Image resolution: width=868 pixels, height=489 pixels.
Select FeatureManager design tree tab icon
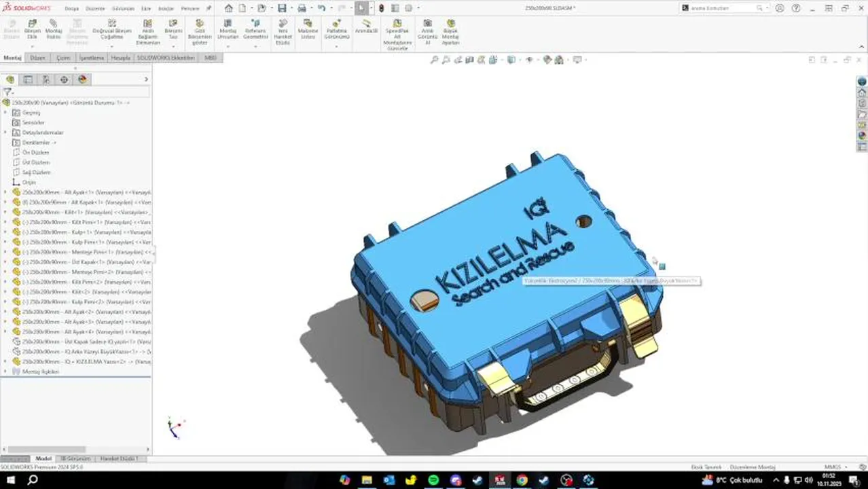(x=10, y=79)
